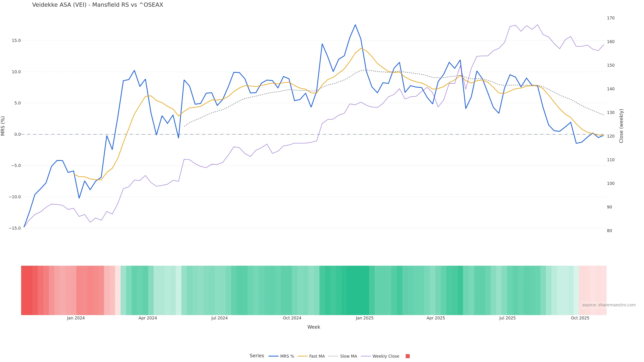Click the Jul 2025 x-axis label
Screen dimensions: 644x362
(x=507, y=318)
